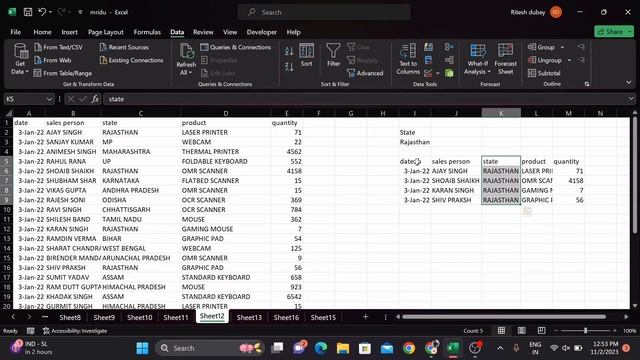This screenshot has height=360, width=640.
Task: Import data From Text/CSV
Action: tap(58, 47)
